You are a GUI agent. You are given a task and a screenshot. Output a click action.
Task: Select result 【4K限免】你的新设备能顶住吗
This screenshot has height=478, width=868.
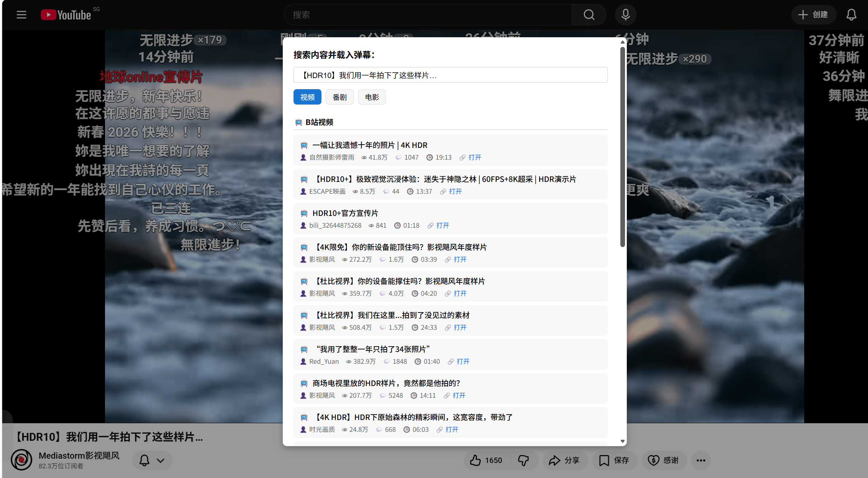400,247
